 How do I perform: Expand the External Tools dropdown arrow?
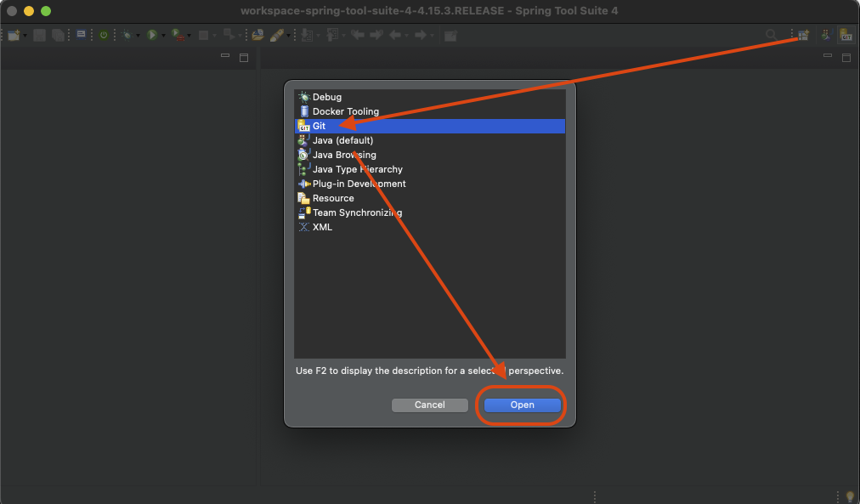click(190, 36)
